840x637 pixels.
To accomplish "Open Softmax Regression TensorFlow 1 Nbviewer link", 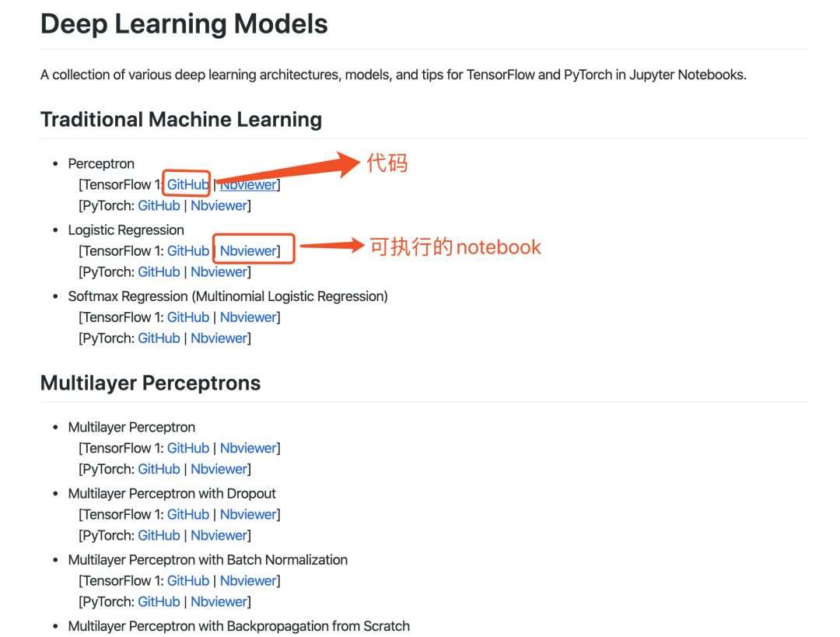I will tap(249, 317).
